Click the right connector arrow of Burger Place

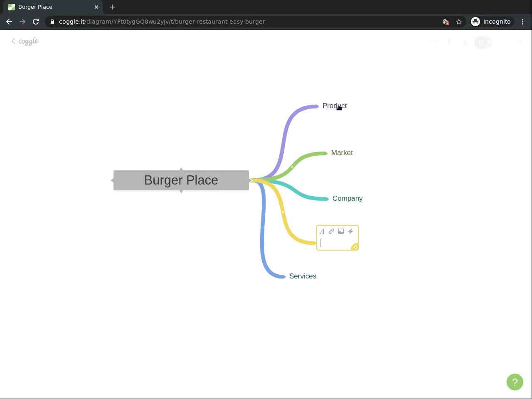pos(251,180)
